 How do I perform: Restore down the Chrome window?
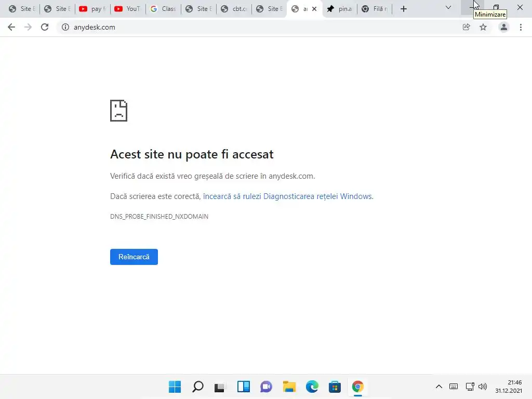point(496,7)
